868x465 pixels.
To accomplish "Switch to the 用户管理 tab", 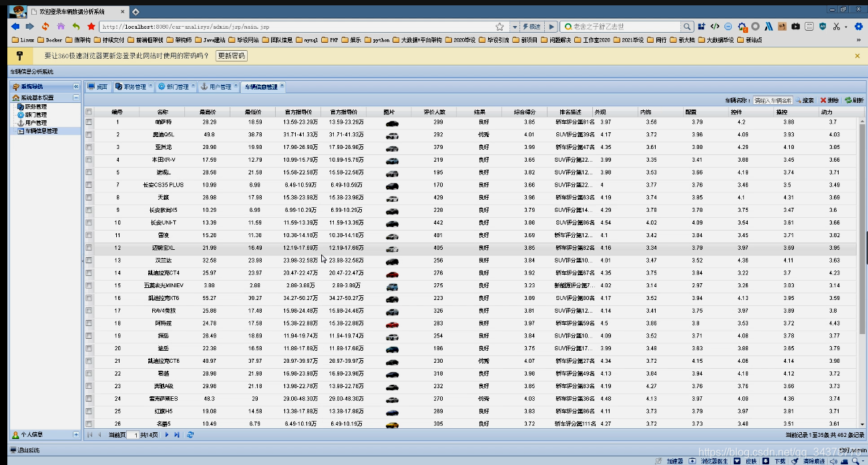I will [219, 87].
